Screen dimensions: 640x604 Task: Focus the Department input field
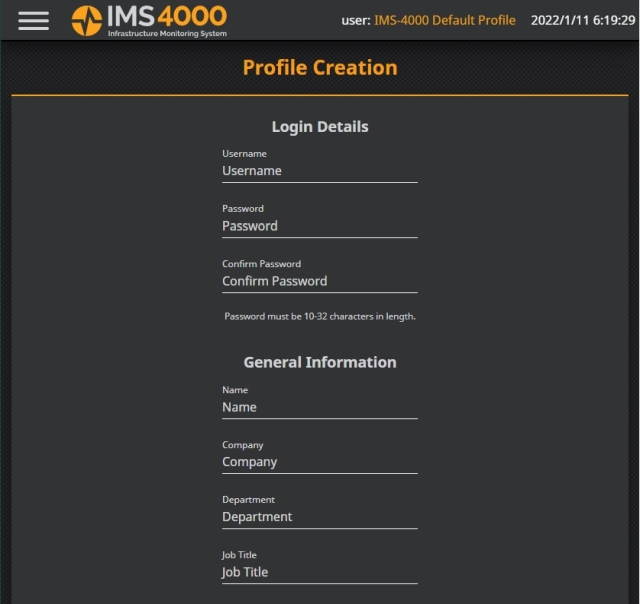point(320,517)
